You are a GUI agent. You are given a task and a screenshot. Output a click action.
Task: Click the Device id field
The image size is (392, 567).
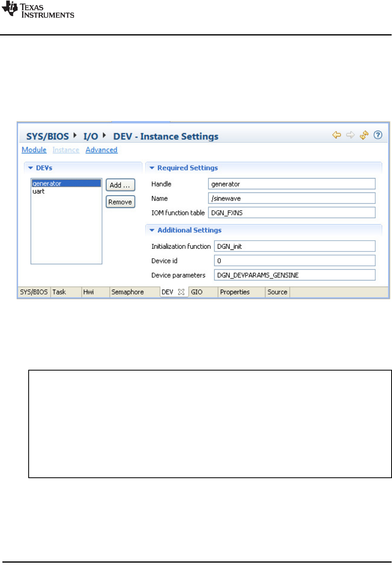[295, 261]
